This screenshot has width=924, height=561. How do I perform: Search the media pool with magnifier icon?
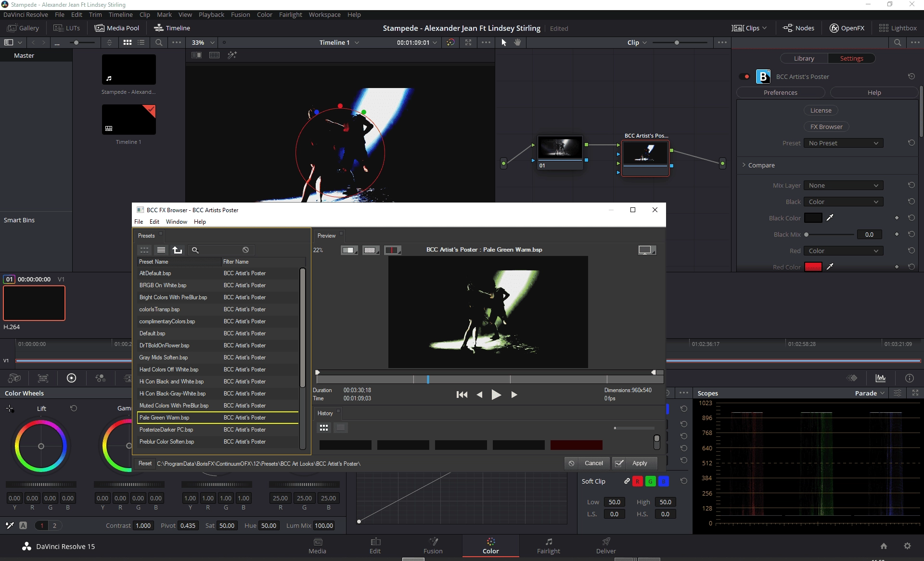click(159, 42)
